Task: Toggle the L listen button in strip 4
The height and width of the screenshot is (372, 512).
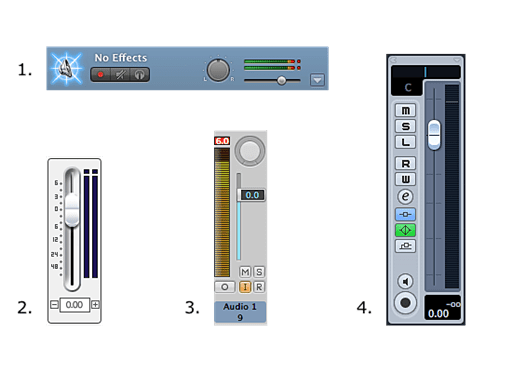Action: point(405,142)
